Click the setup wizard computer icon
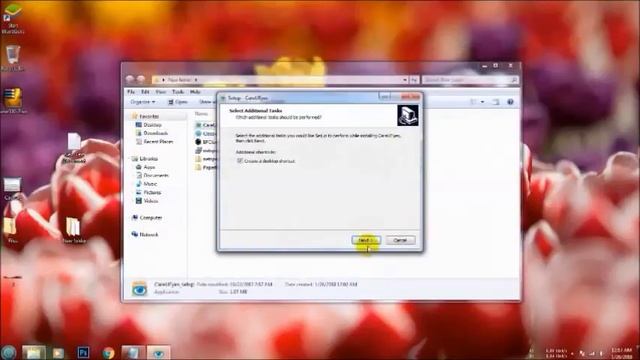The width and height of the screenshot is (640, 360). [x=408, y=115]
